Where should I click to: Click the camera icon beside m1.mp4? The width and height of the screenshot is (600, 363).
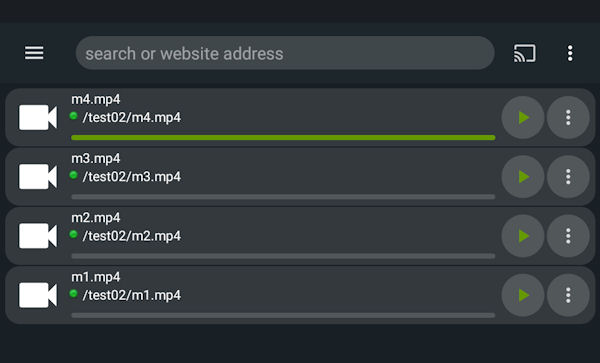coord(38,295)
